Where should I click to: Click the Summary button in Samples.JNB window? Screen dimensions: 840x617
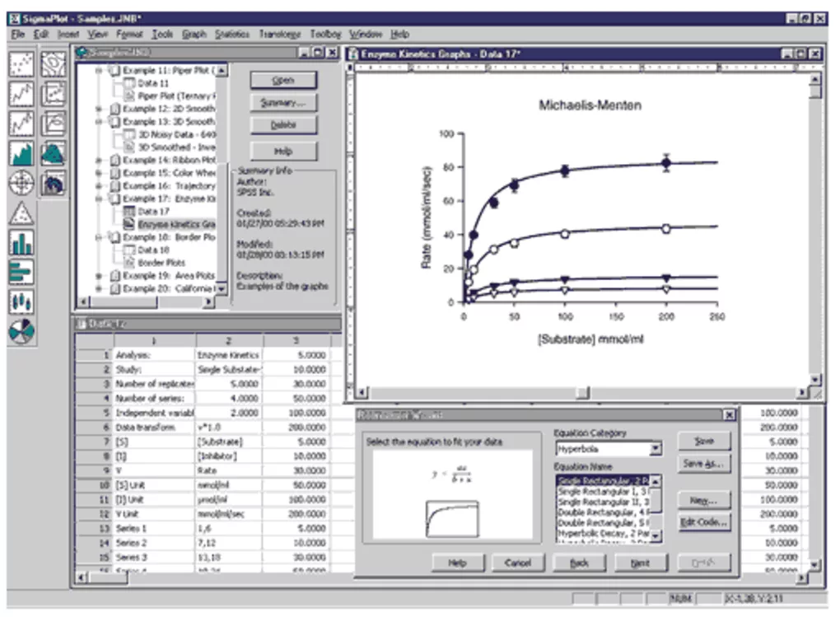(x=282, y=103)
